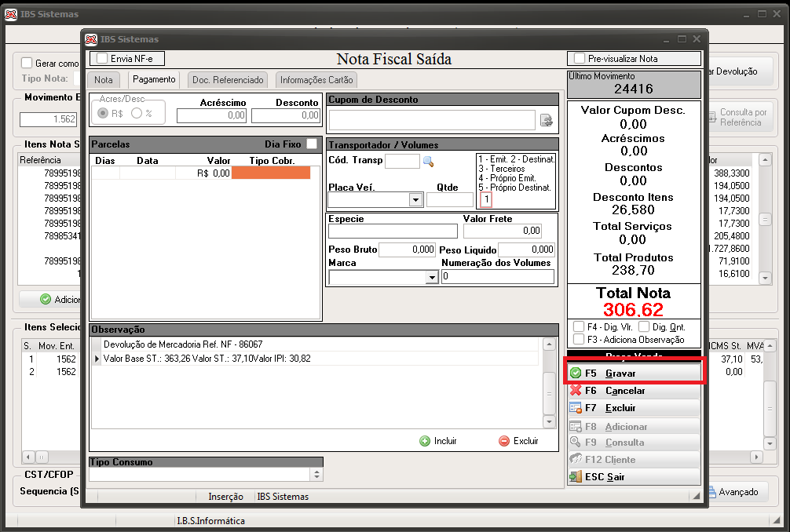790x532 pixels.
Task: Toggle the Dia Fixo checkbox
Action: 312,144
